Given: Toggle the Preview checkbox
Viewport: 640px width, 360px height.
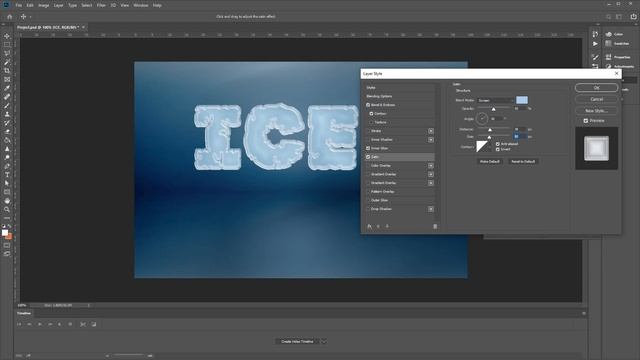Looking at the screenshot, I should [x=586, y=121].
